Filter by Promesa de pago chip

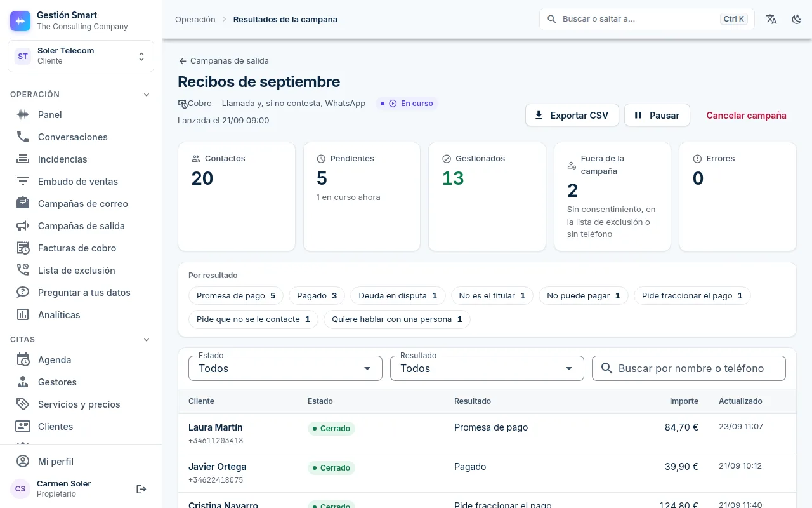click(236, 296)
